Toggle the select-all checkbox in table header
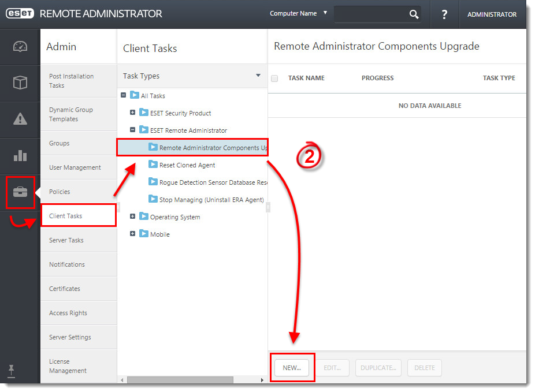The image size is (535, 392). (x=274, y=79)
